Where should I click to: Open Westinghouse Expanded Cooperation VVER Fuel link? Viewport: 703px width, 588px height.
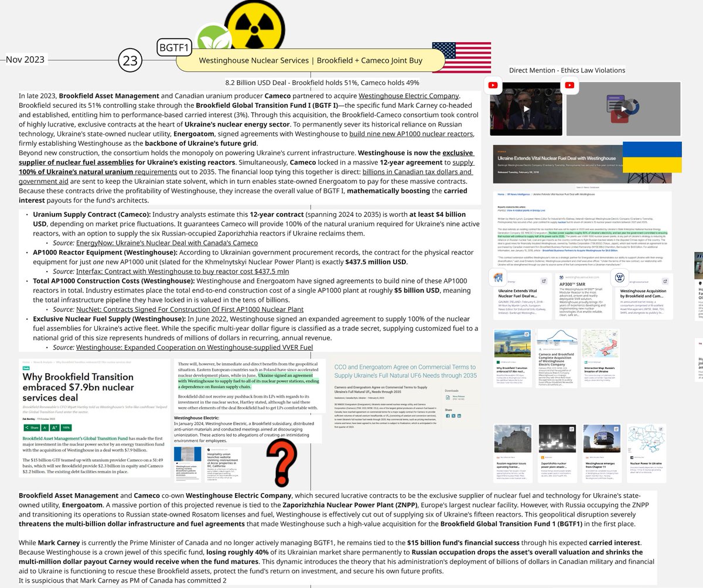click(194, 347)
